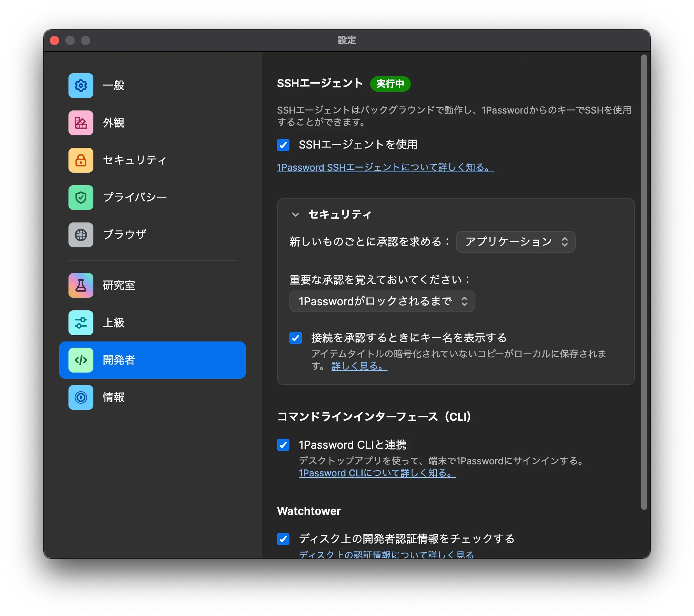Uncheck showing key names when approving connections

(x=296, y=338)
